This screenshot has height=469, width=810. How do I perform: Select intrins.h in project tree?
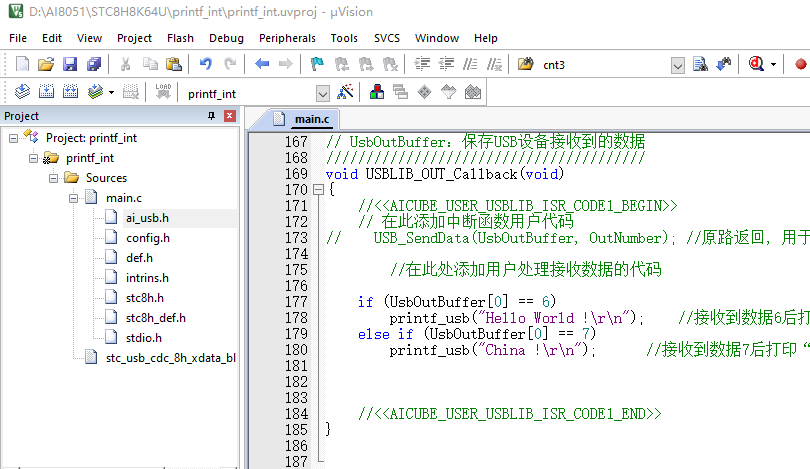pos(147,278)
